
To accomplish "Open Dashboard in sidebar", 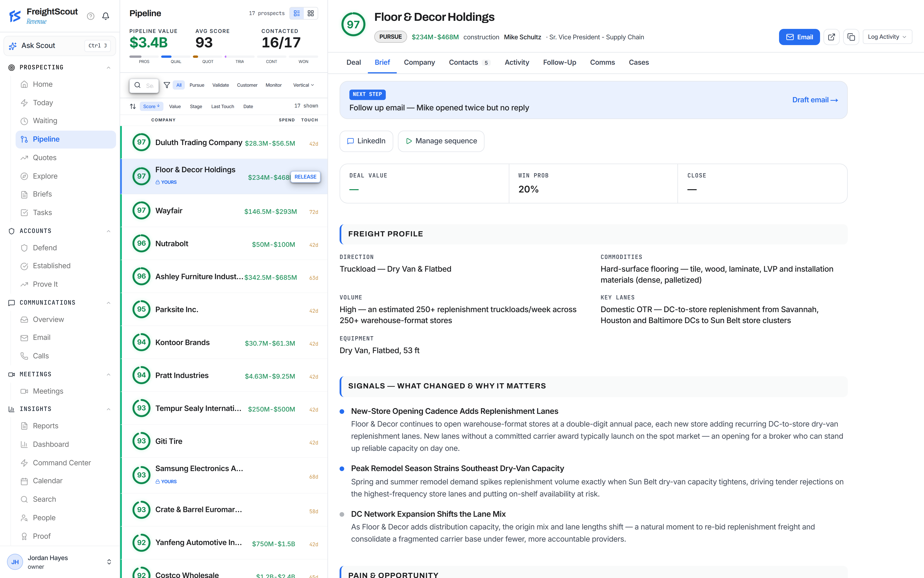I will point(66,444).
